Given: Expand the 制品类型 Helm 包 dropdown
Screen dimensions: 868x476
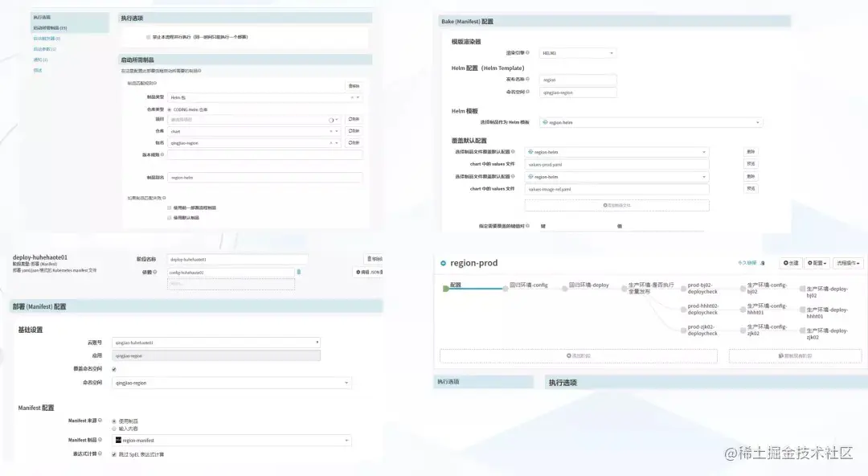Looking at the screenshot, I should pyautogui.click(x=358, y=97).
